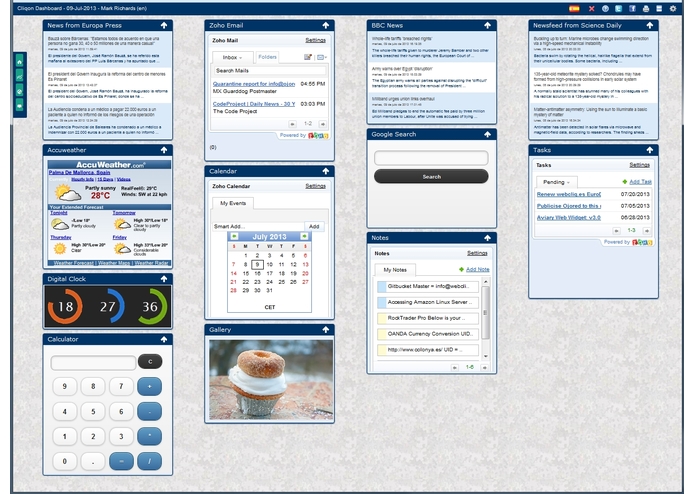
Task: Go to next page in Zoho Mail
Action: (323, 124)
